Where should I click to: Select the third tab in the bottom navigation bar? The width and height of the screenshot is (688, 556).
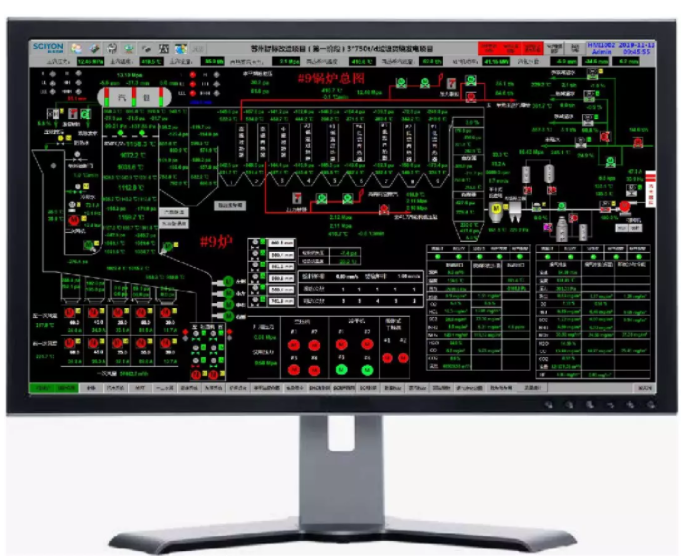coord(89,386)
